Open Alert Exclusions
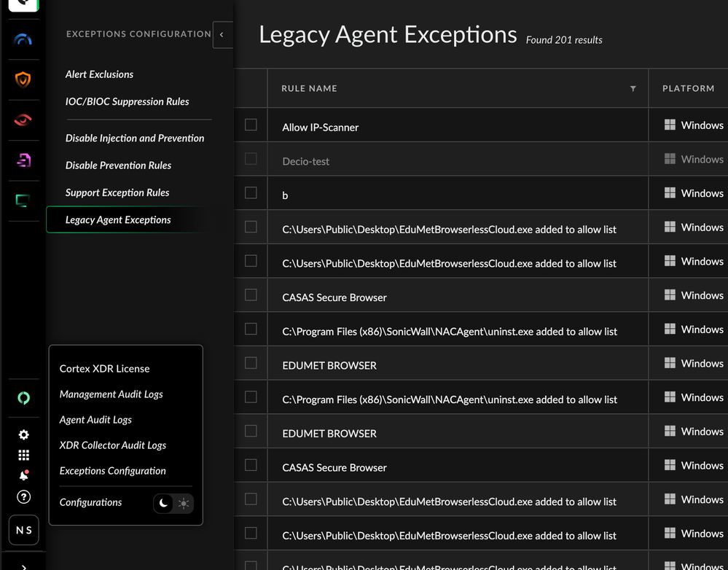Screen dimensions: 728x570 [x=99, y=74]
